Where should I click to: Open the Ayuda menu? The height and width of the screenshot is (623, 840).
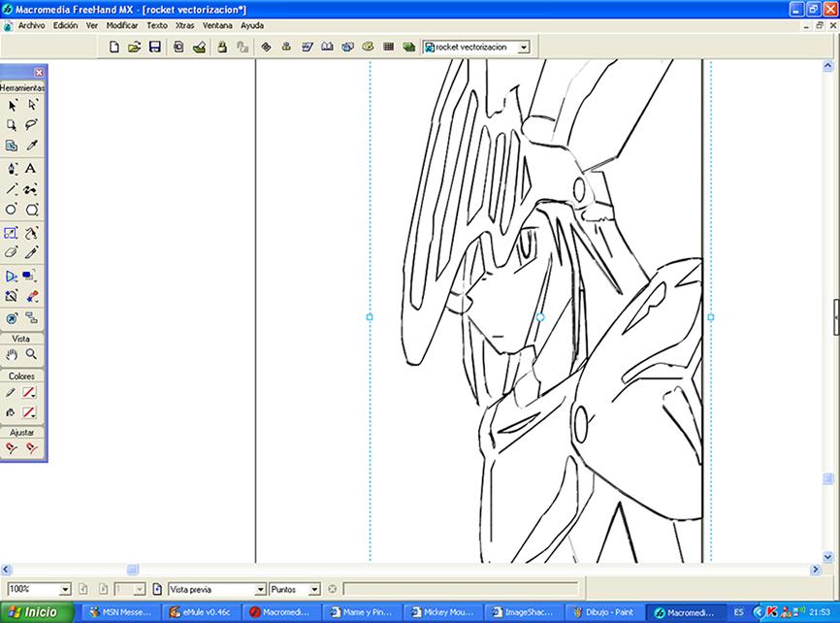tap(252, 25)
